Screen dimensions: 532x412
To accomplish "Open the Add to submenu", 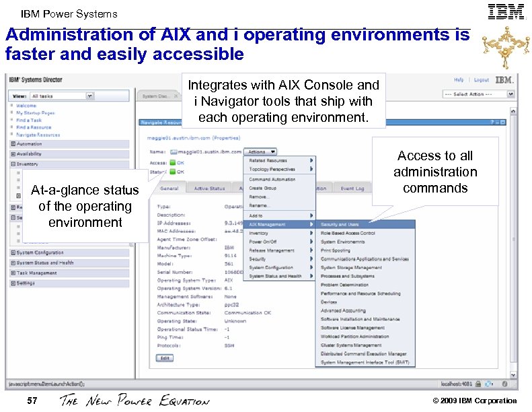I will 280,215.
